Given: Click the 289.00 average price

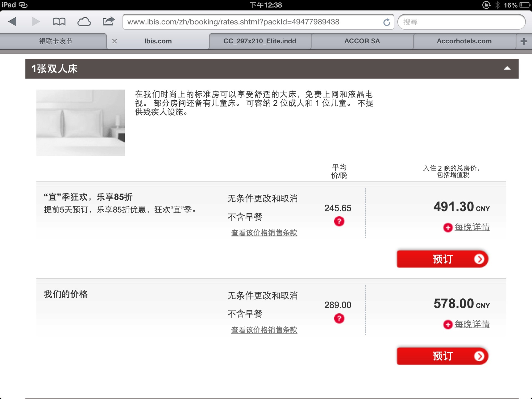Looking at the screenshot, I should point(338,305).
